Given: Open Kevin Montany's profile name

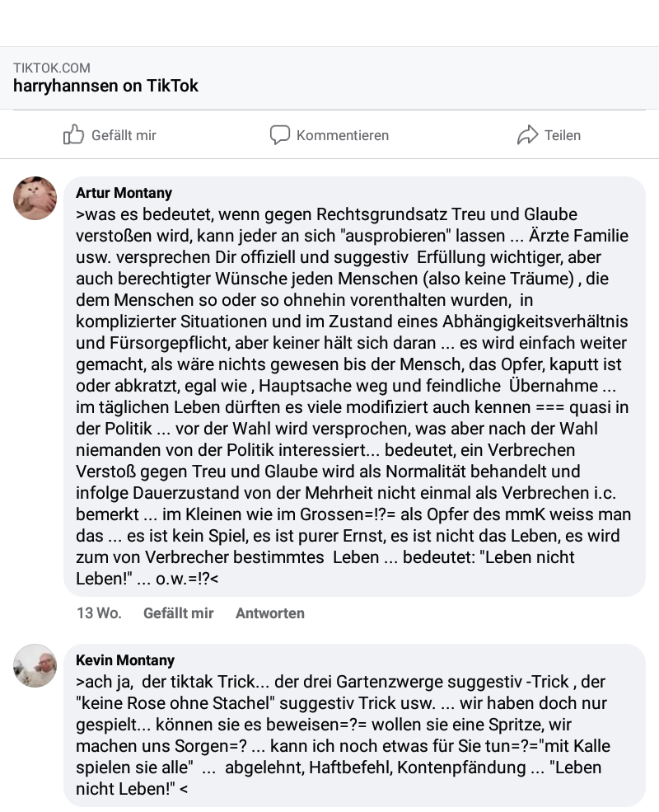Looking at the screenshot, I should click(x=124, y=660).
